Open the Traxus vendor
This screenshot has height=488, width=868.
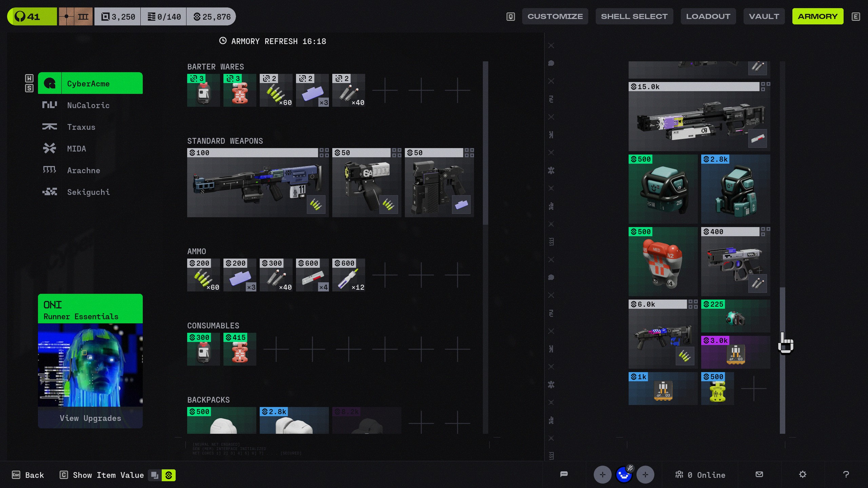(x=81, y=127)
